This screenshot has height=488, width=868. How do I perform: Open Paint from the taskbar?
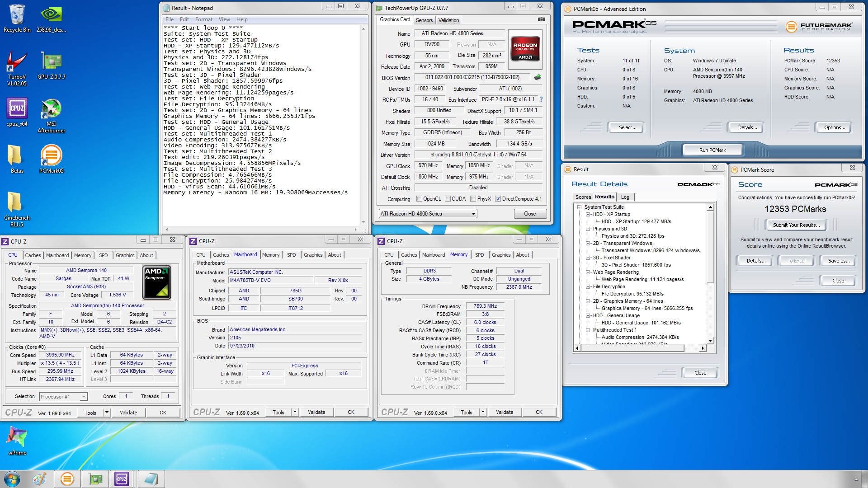[39, 479]
